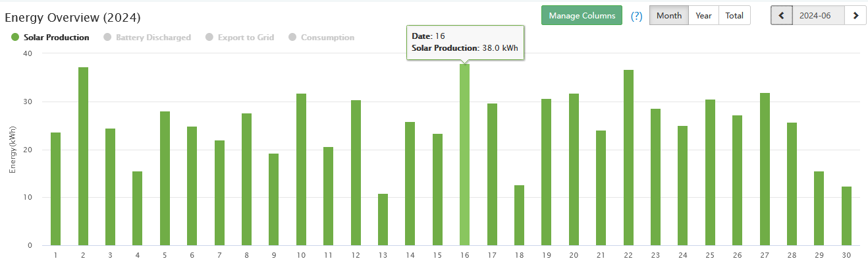The width and height of the screenshot is (868, 265).
Task: Click the gray Consumption legend dot
Action: pyautogui.click(x=292, y=38)
